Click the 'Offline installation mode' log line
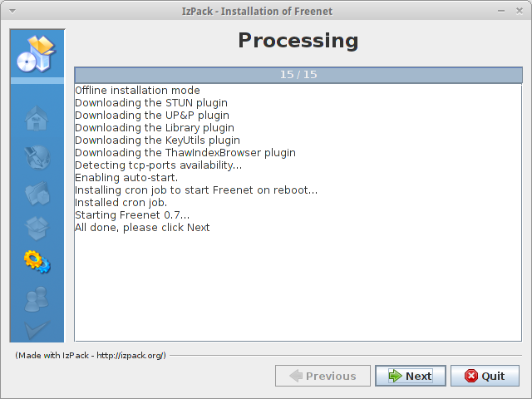Screen dimensions: 532x399 pos(137,91)
